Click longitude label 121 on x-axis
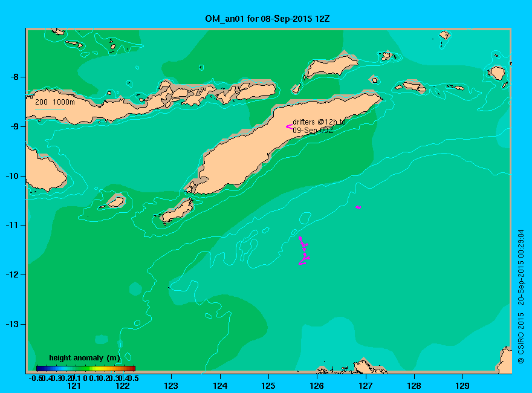The image size is (532, 393). [x=74, y=386]
